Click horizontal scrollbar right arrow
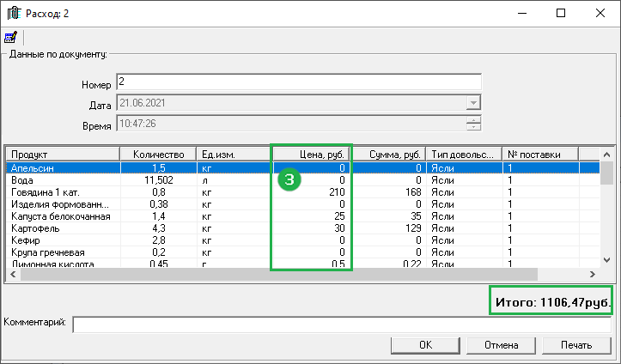621x364 pixels. pos(593,274)
